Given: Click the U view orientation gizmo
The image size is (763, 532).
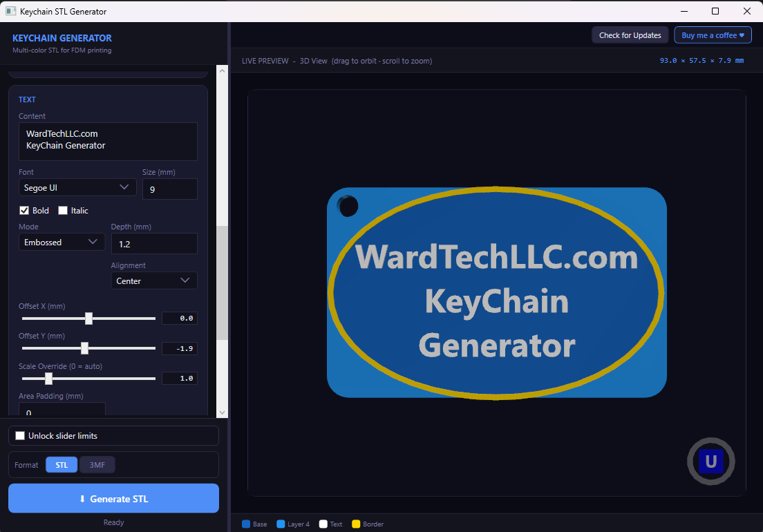Looking at the screenshot, I should 710,461.
